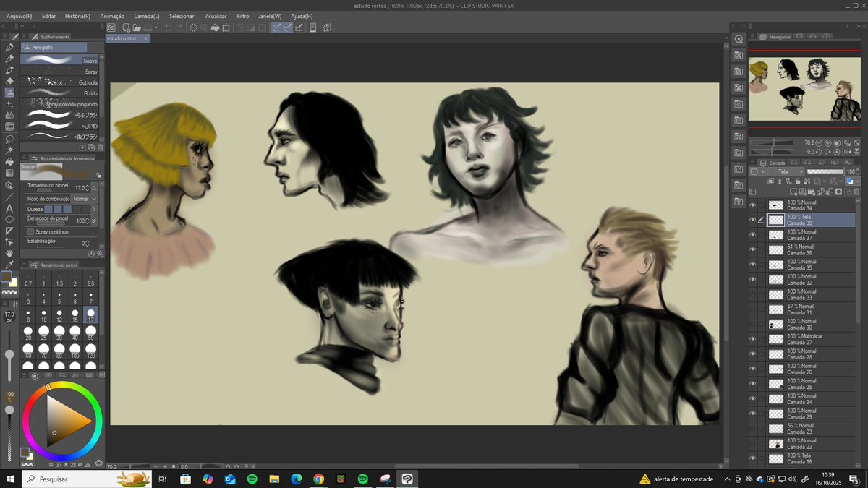Switch to the estudo rostos canvas tab
Viewport: 868px width, 488px height.
click(122, 38)
